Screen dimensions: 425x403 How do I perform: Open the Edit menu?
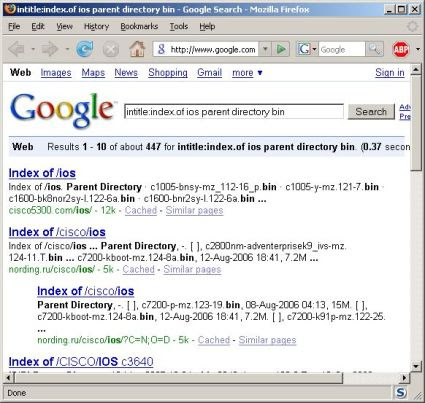[38, 26]
